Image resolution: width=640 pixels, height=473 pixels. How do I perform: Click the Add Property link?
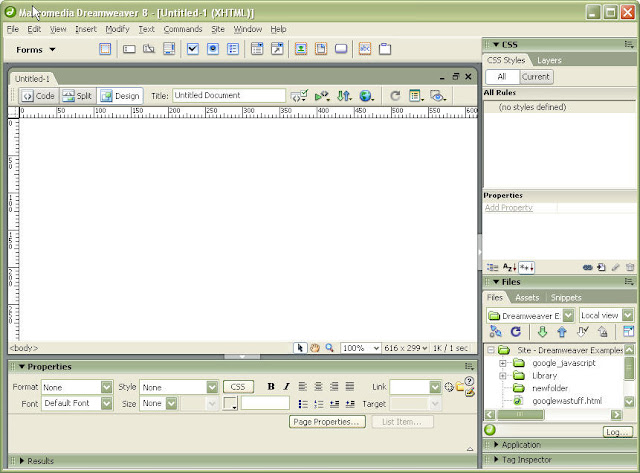point(509,208)
